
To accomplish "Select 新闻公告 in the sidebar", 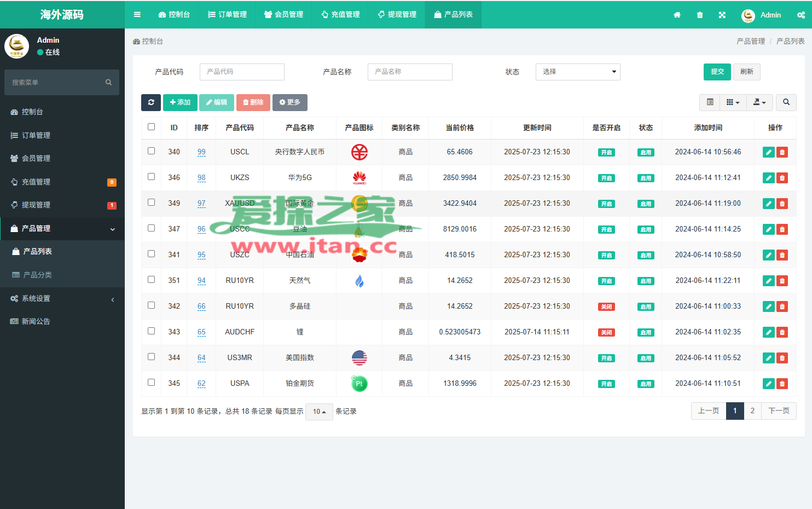I will [x=62, y=321].
